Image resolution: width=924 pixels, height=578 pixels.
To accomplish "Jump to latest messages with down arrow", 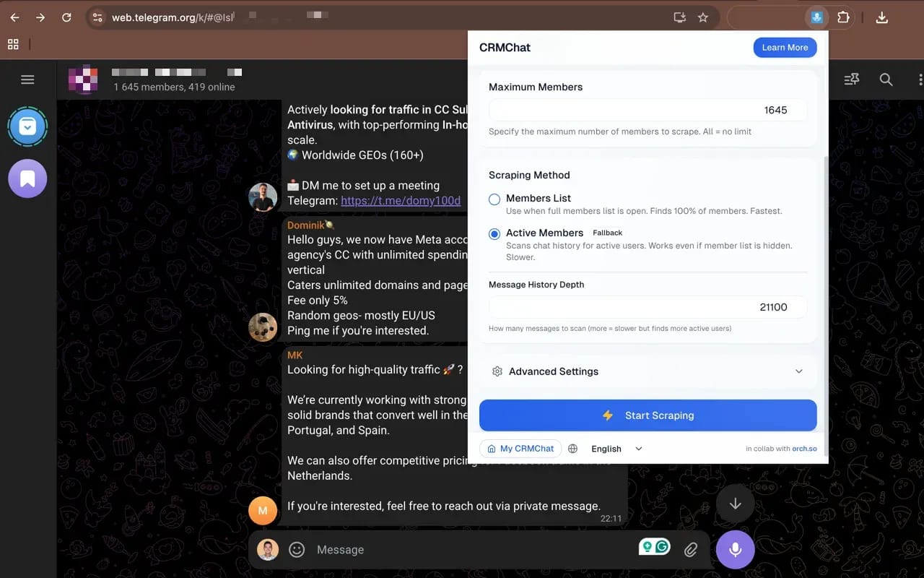I will (x=735, y=504).
